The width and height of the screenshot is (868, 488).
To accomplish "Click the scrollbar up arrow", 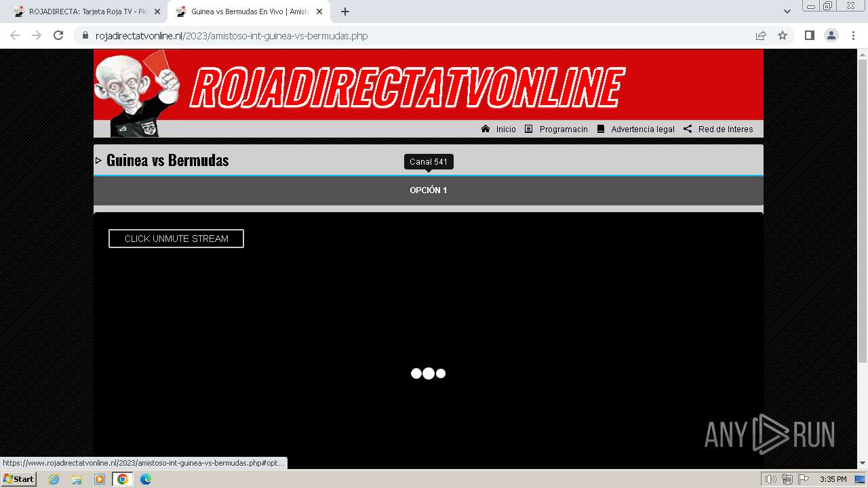I will pyautogui.click(x=863, y=54).
